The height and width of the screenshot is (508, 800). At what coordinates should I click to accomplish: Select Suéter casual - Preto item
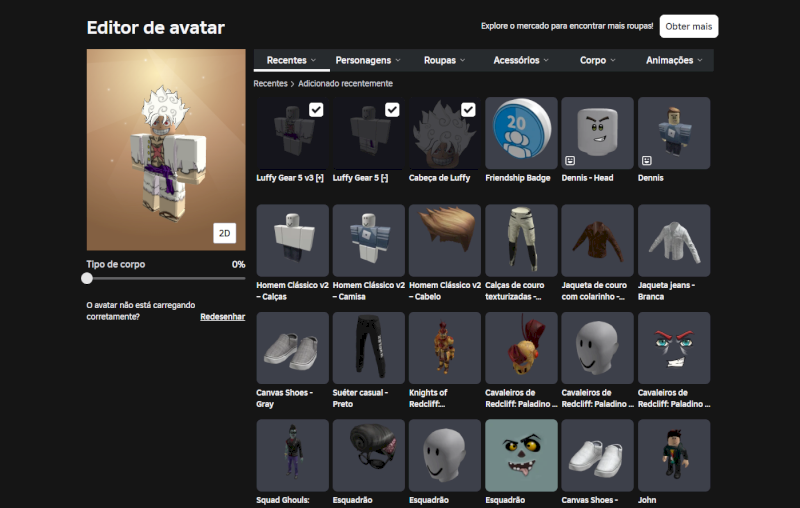(x=368, y=348)
